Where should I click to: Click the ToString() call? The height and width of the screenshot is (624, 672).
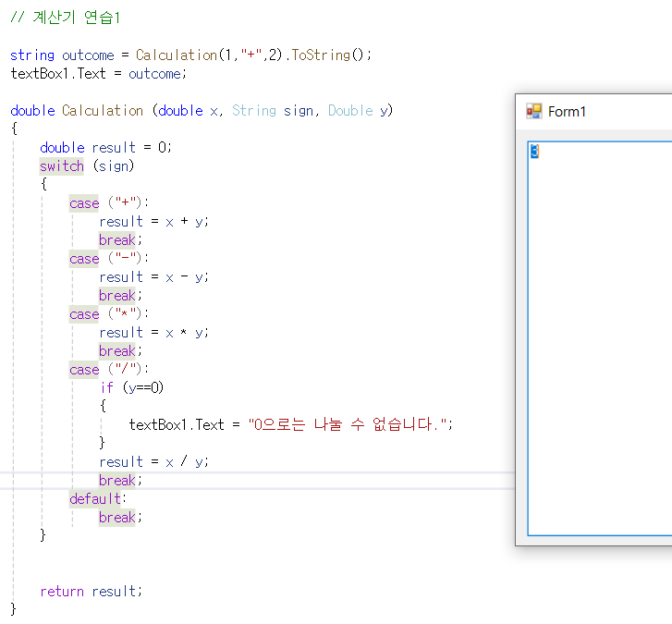330,55
